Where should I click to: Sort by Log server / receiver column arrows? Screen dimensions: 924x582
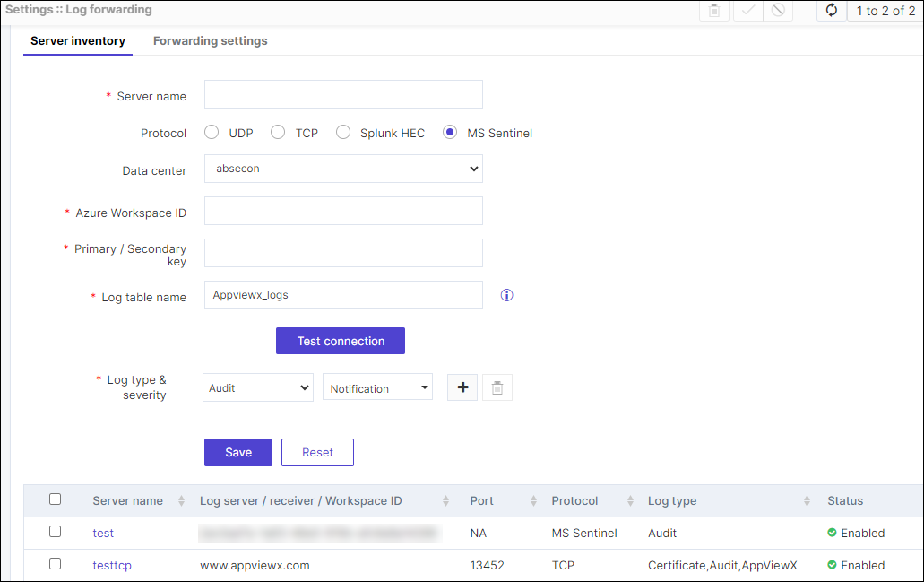[445, 501]
